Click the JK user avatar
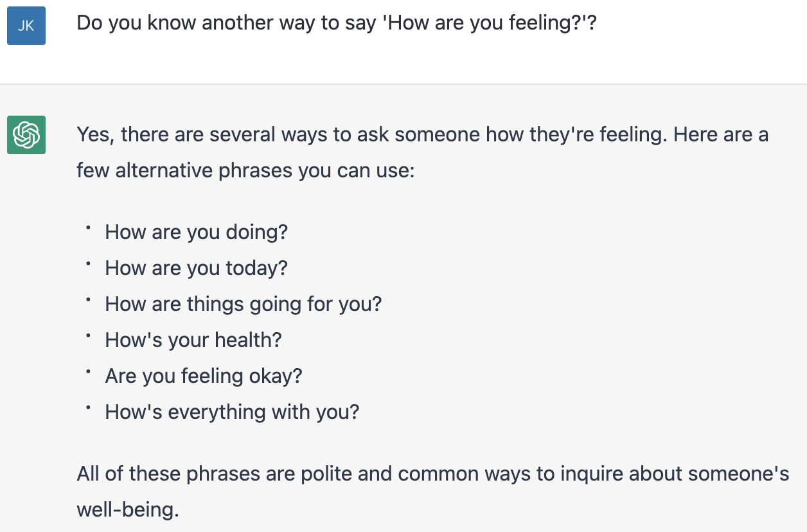 pos(26,26)
